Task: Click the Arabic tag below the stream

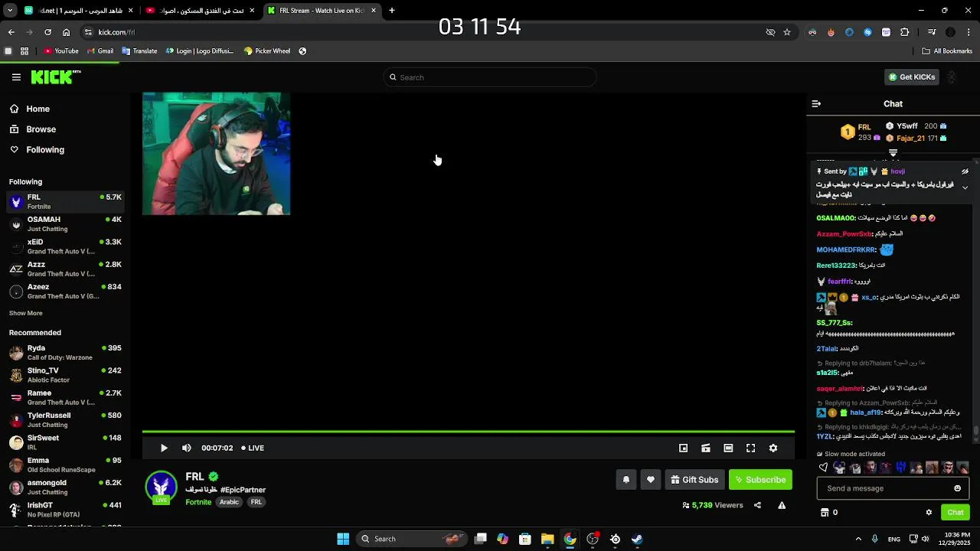Action: coord(230,502)
